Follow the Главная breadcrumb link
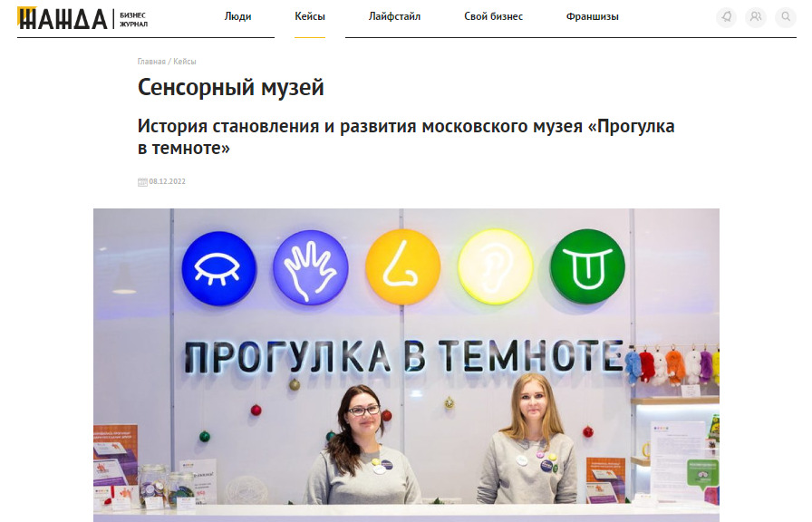The width and height of the screenshot is (812, 522). (x=151, y=61)
